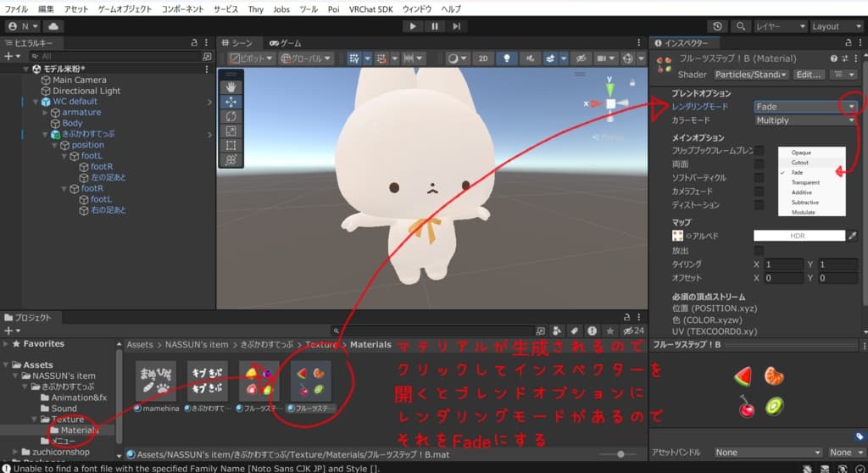Collapse the WC default object
The width and height of the screenshot is (868, 473).
pyautogui.click(x=36, y=102)
